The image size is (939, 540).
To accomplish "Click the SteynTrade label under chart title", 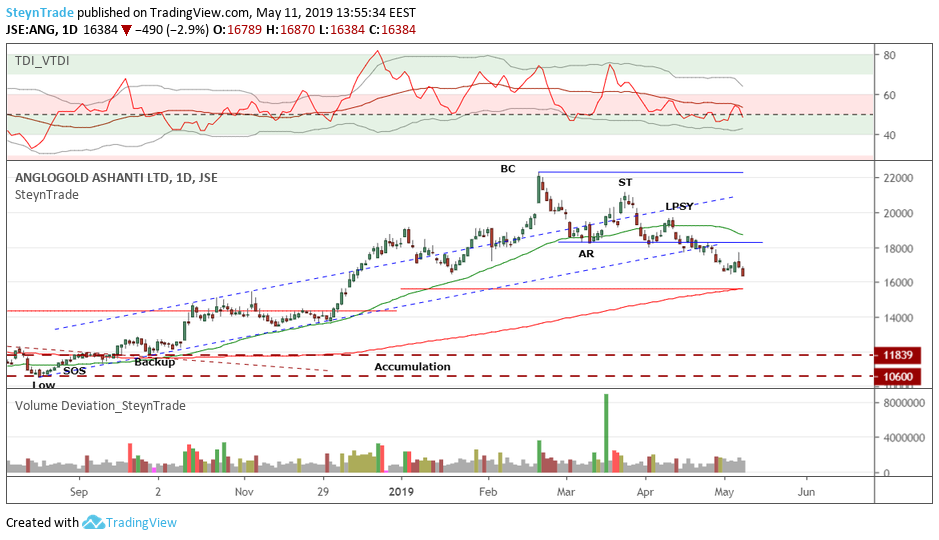I will (47, 195).
